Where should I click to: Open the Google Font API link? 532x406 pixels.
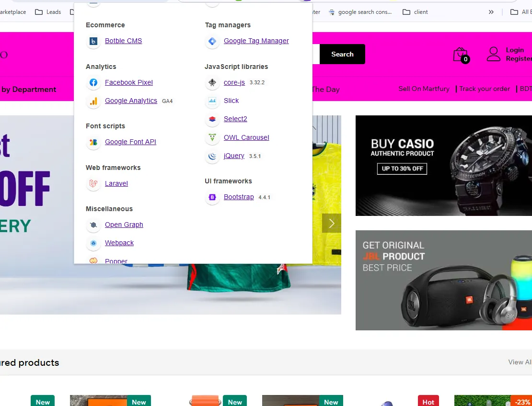131,142
